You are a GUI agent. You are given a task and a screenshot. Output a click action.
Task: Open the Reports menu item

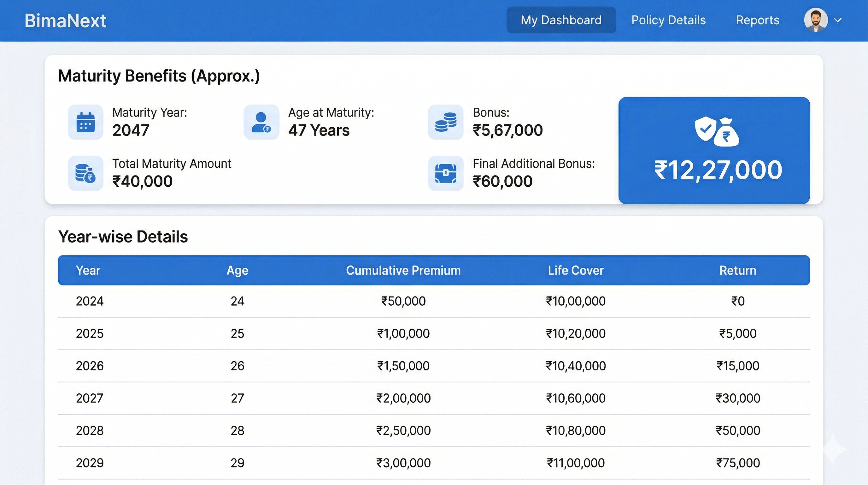(758, 20)
